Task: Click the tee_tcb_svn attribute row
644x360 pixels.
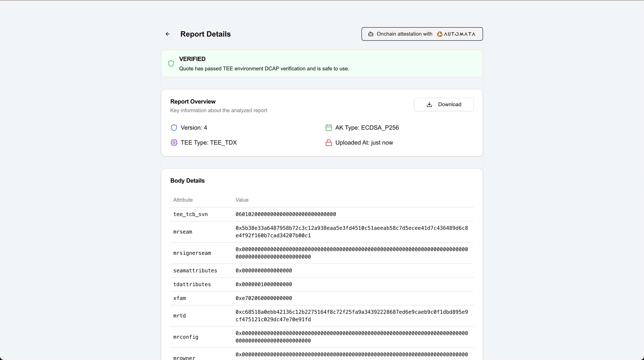Action: (190, 214)
